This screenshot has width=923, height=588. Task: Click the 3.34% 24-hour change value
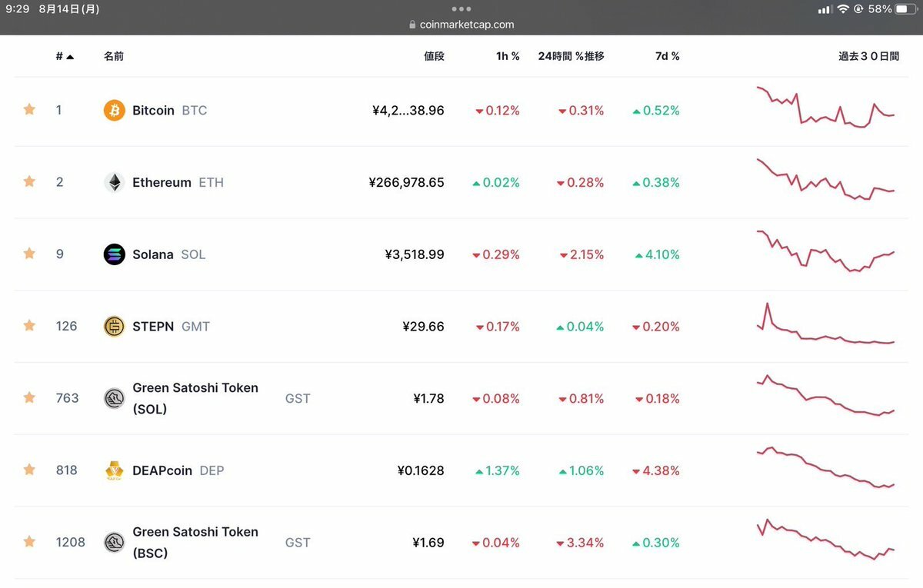tap(581, 543)
